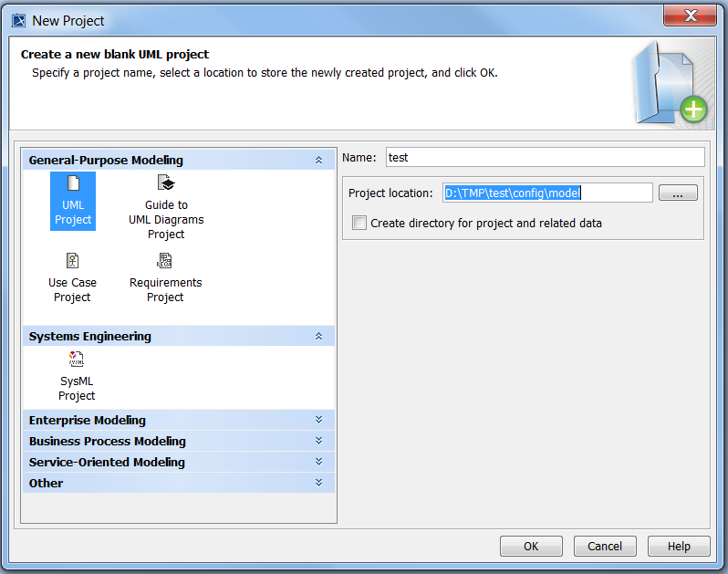Expand the Business Process Modeling section
This screenshot has width=728, height=574.
point(318,442)
